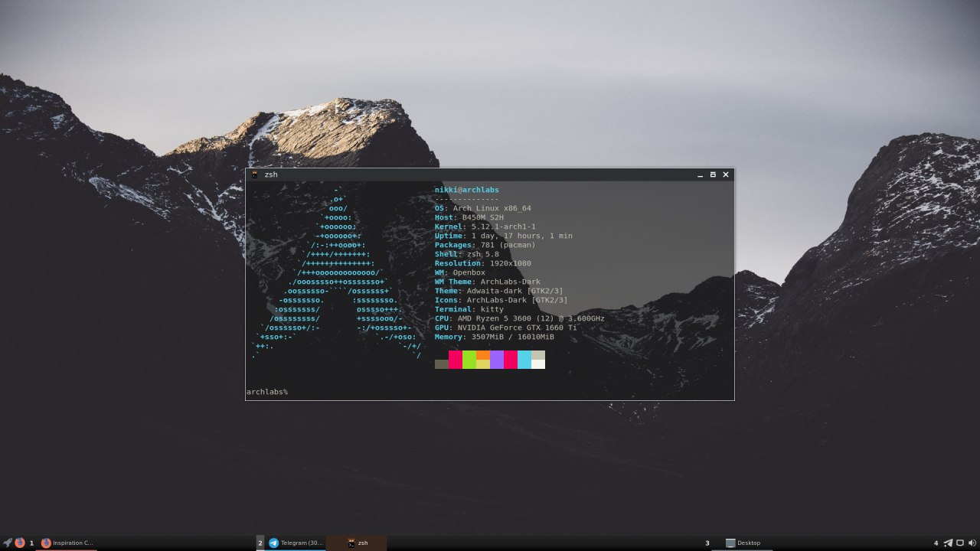Click the CPU: AMD Ryzen 5 3600 line

click(520, 318)
